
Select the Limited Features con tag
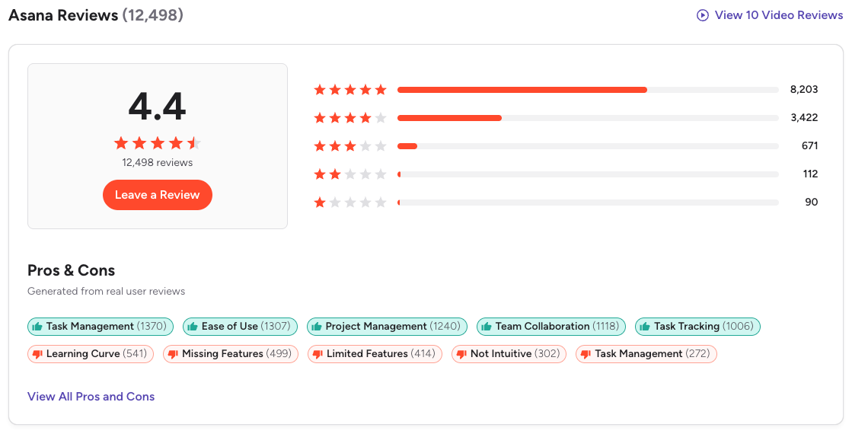click(375, 354)
